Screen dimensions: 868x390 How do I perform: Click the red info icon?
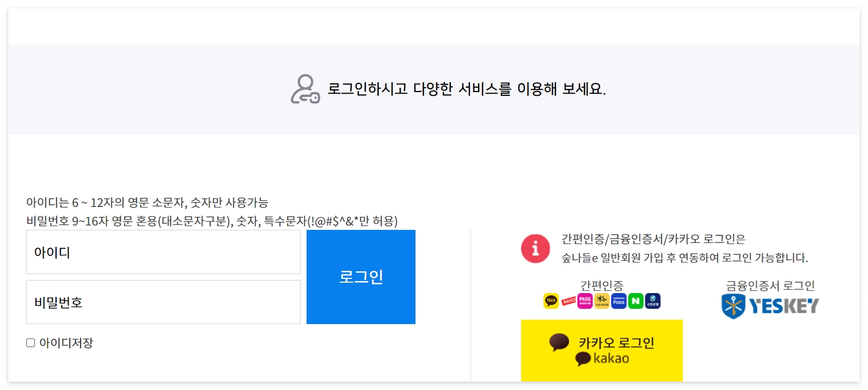coord(535,248)
